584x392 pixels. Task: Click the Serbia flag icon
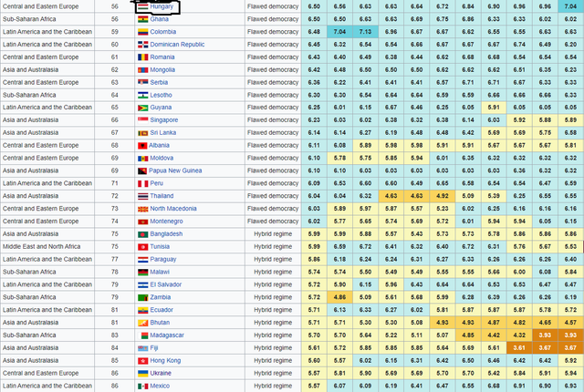143,83
